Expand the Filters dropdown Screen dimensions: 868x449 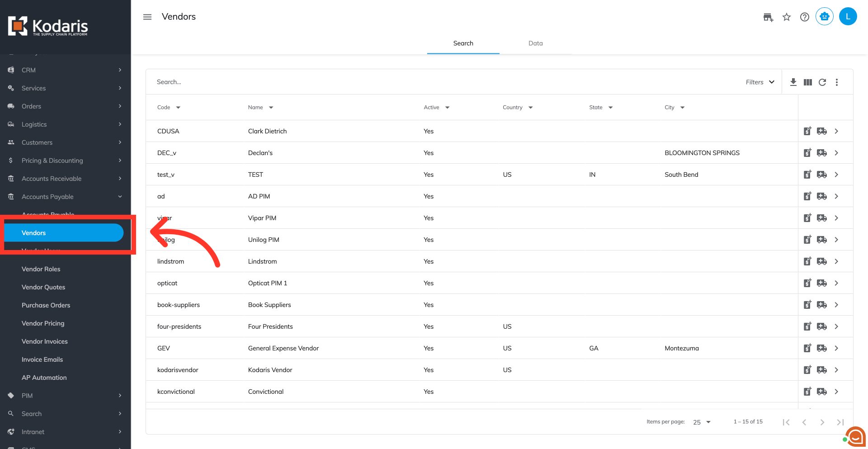(x=760, y=82)
